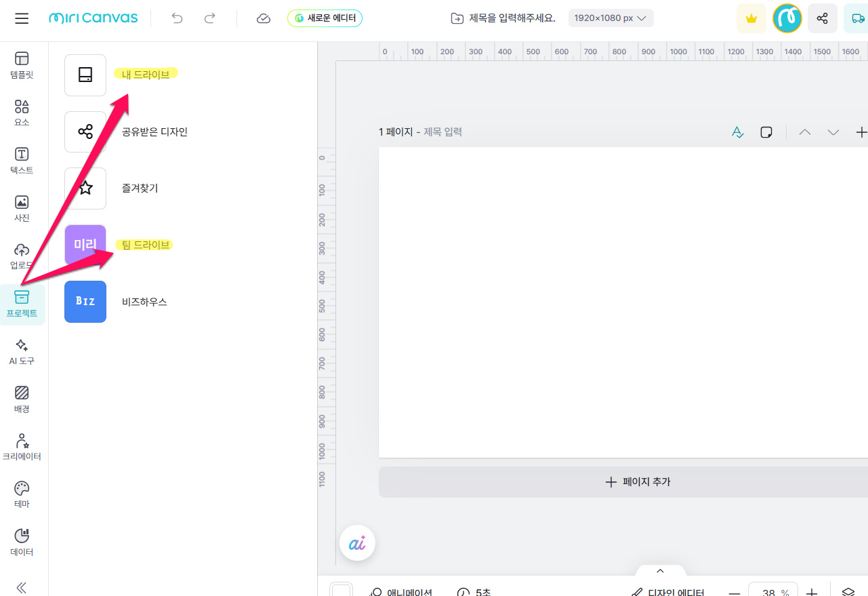Image resolution: width=868 pixels, height=596 pixels.
Task: Click the page memo note icon
Action: click(766, 132)
